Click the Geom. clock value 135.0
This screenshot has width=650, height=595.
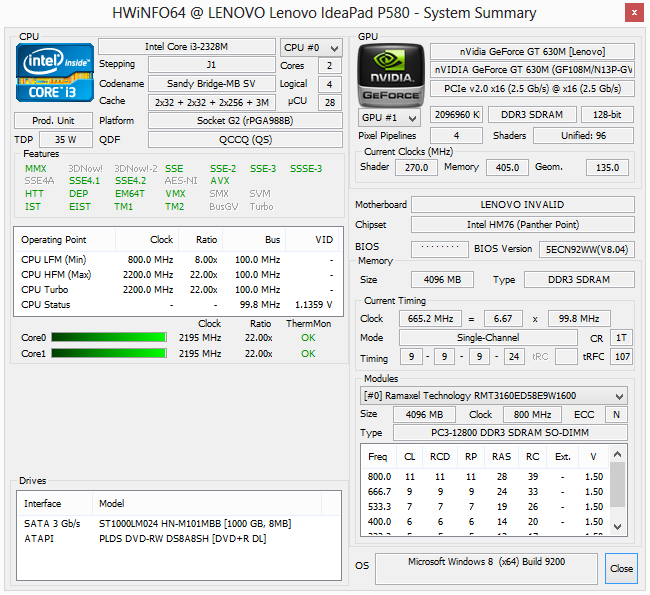pos(607,168)
